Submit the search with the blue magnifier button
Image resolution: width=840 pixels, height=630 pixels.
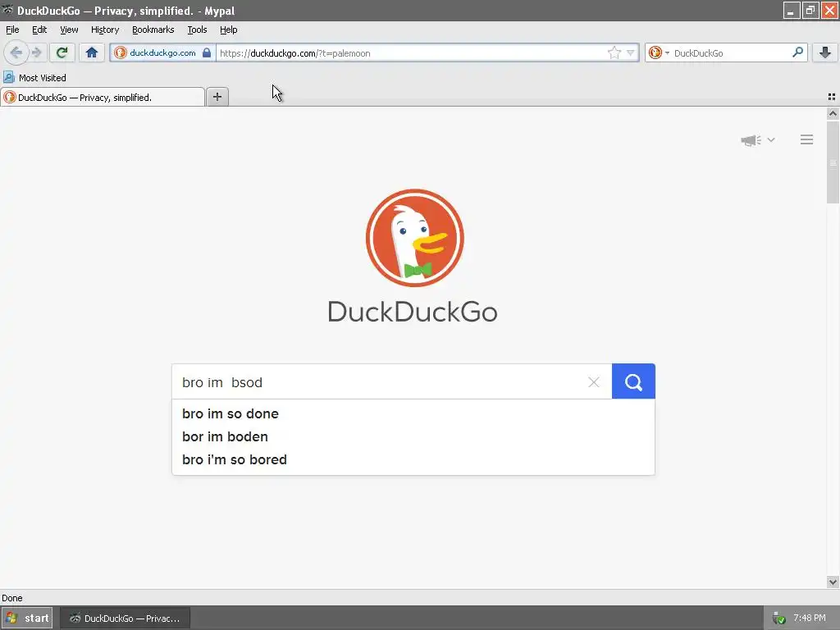click(633, 381)
